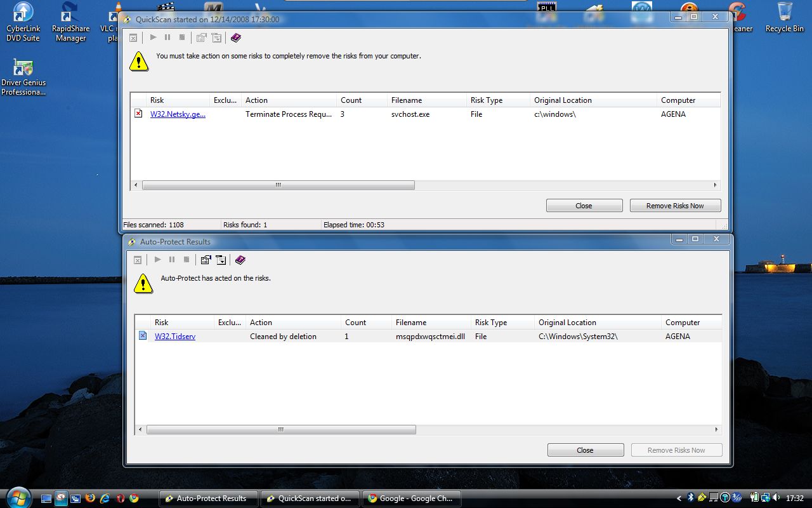Launch Chrome from quick launch bar
Screen dimensions: 812x508
tap(134, 498)
